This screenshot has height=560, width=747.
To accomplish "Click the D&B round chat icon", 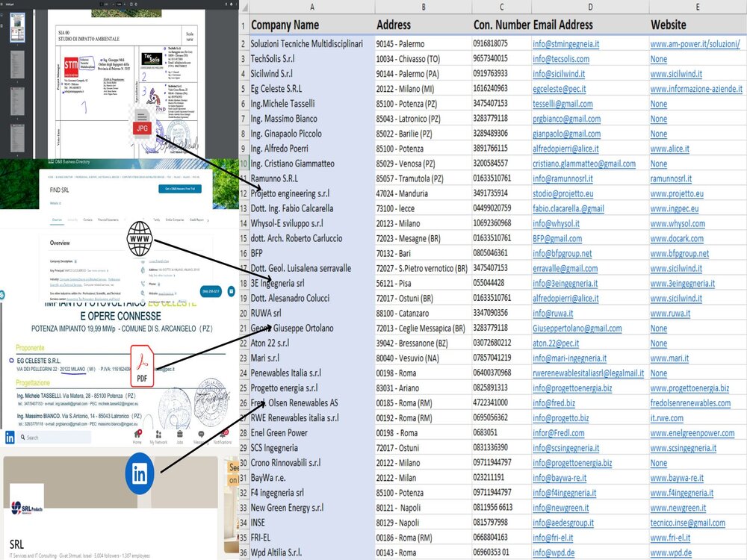I will (x=231, y=291).
